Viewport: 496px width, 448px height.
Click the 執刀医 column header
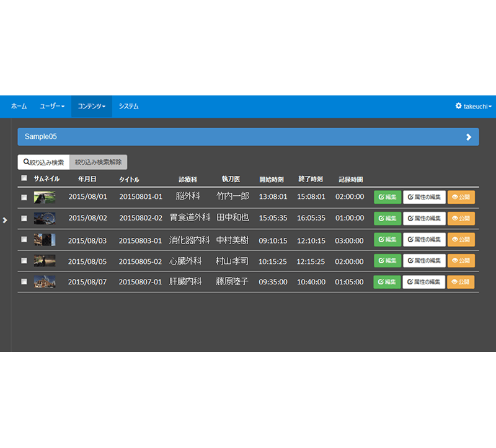click(231, 179)
